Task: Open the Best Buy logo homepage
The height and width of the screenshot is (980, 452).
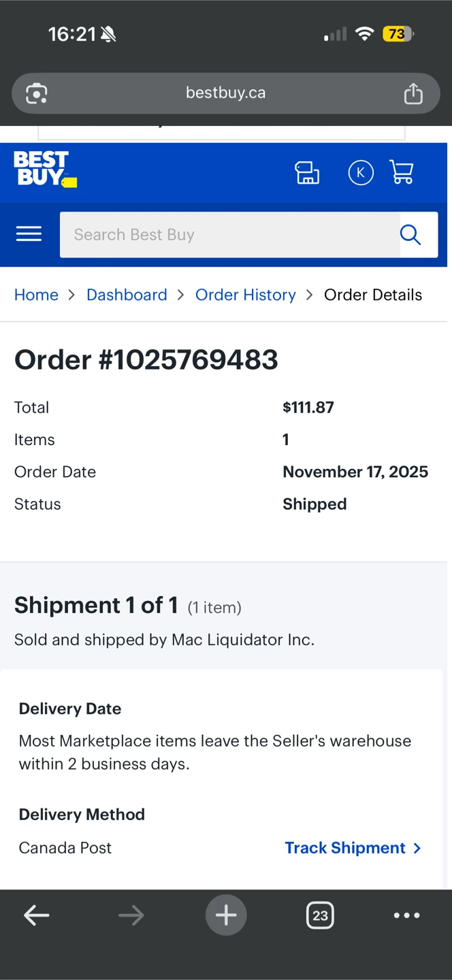Action: pos(45,169)
